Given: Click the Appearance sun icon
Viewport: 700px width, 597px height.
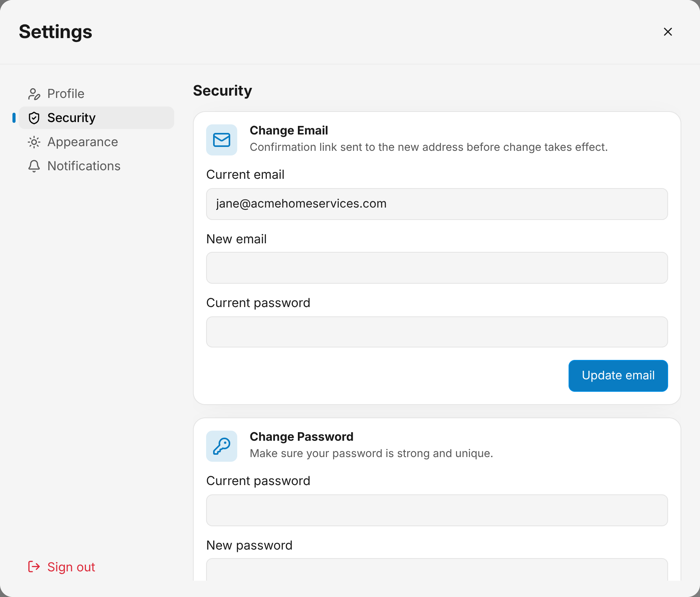Looking at the screenshot, I should 34,142.
